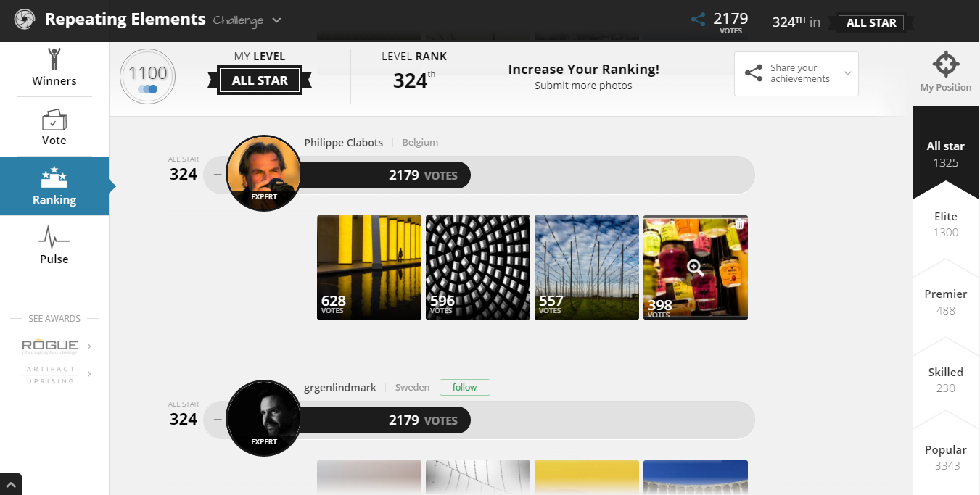Viewport: 980px width, 495px height.
Task: Open the Pulse heartbeat icon
Action: click(54, 237)
